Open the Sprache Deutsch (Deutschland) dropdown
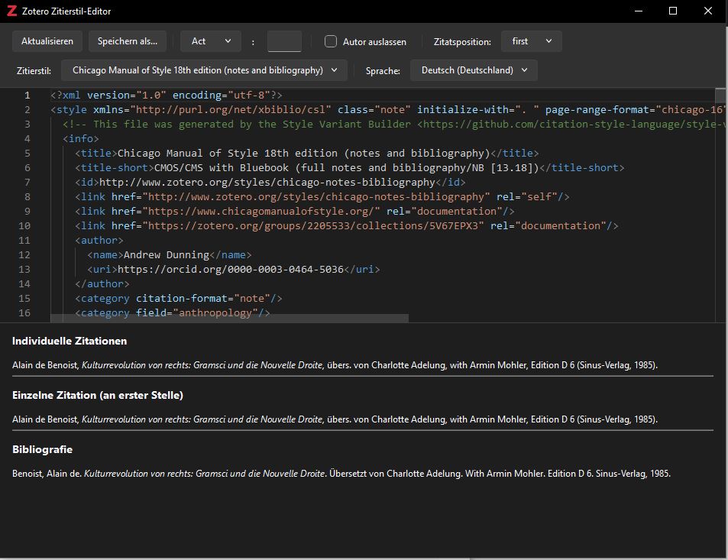Screen dimensions: 728x560 (x=474, y=70)
